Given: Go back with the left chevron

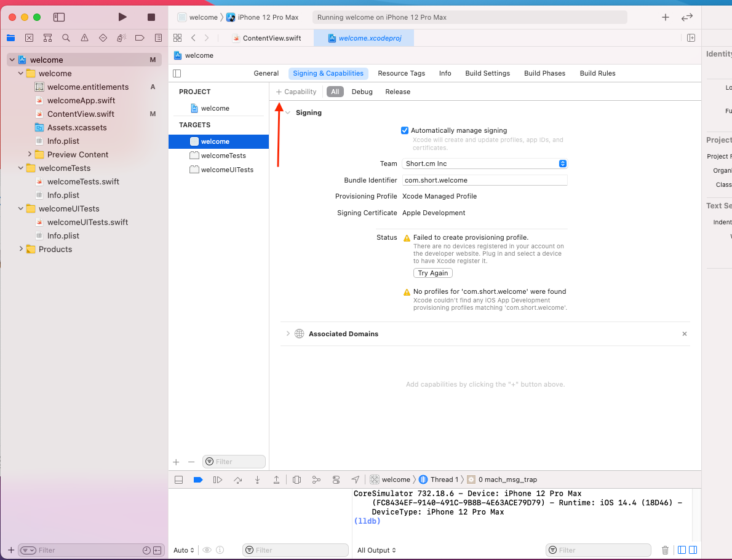Looking at the screenshot, I should click(x=193, y=37).
